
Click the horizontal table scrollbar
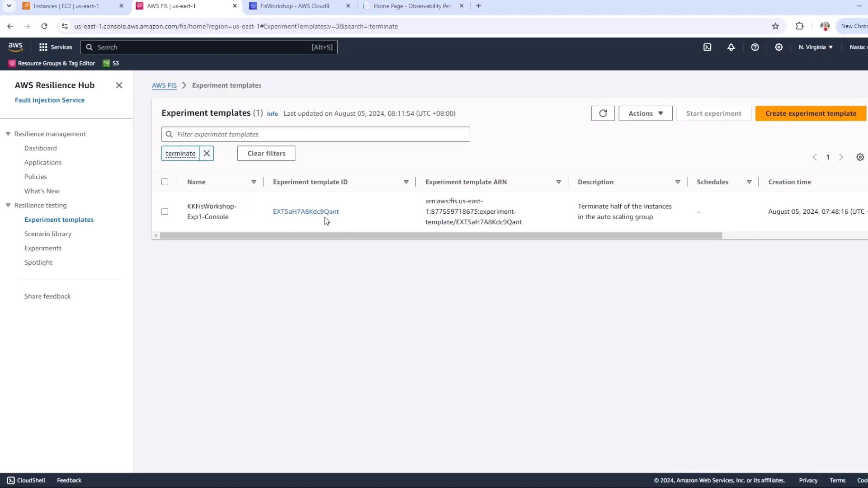pos(441,235)
